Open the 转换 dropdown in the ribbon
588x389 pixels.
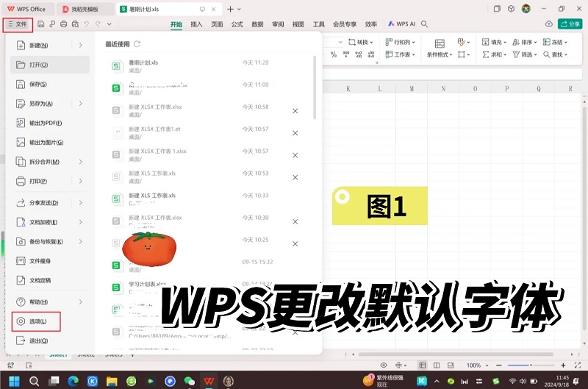click(361, 42)
